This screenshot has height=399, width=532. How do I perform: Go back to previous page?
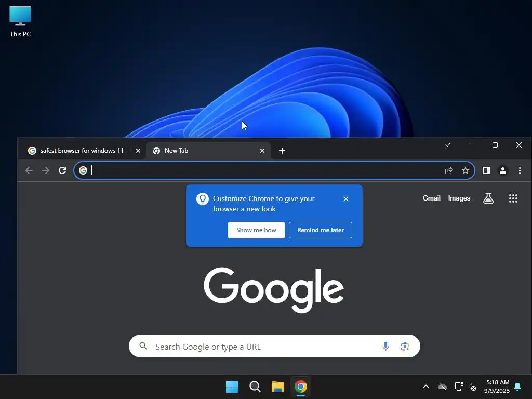[29, 170]
